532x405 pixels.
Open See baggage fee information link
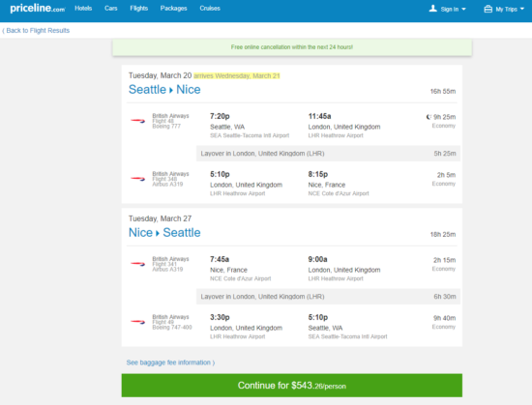pos(170,362)
